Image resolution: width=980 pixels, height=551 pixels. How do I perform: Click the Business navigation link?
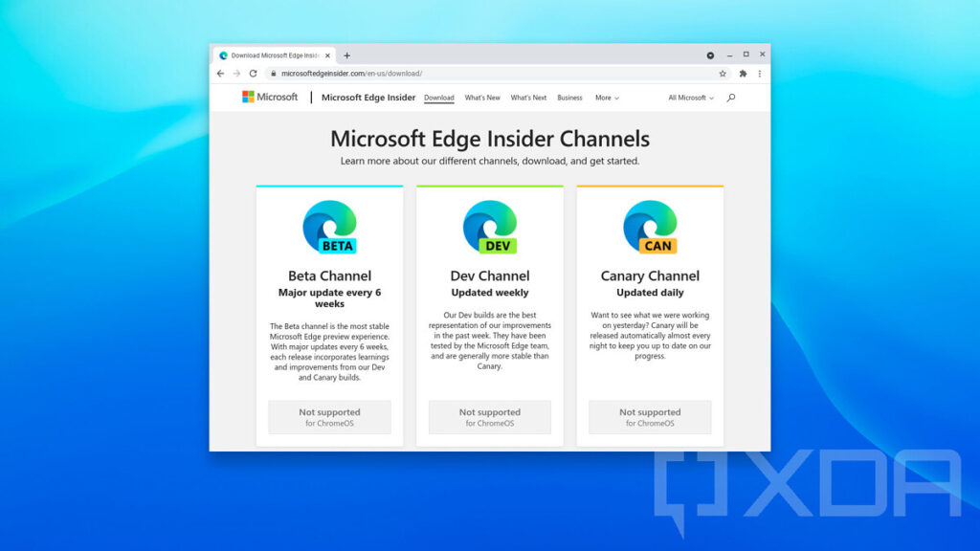pos(568,98)
